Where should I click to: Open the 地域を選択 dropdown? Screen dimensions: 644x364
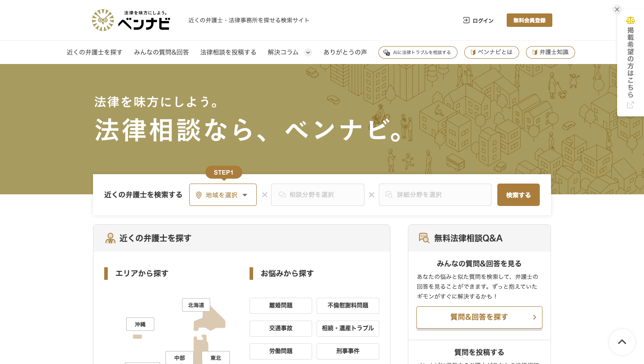[x=223, y=195]
